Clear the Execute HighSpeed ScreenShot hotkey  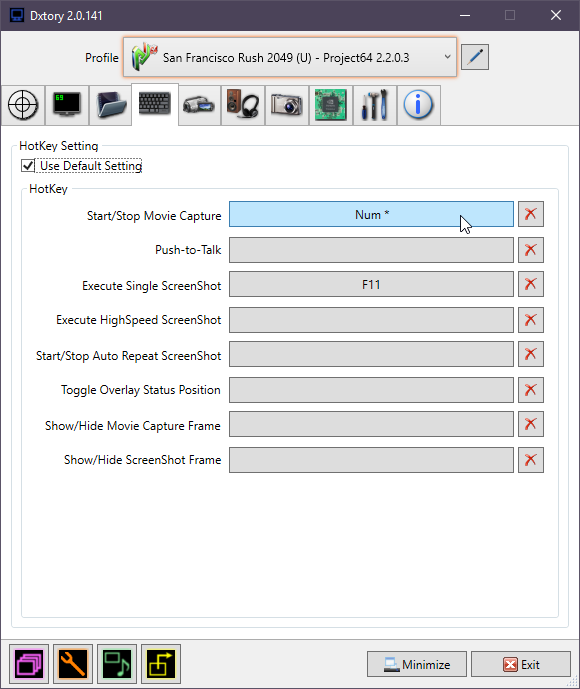click(x=531, y=320)
